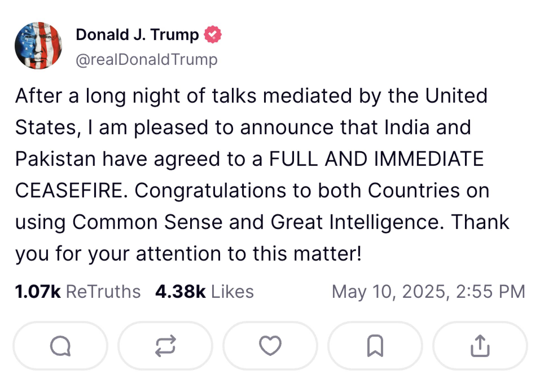The height and width of the screenshot is (392, 540).
Task: Open the flag-painted profile avatar
Action: [38, 46]
